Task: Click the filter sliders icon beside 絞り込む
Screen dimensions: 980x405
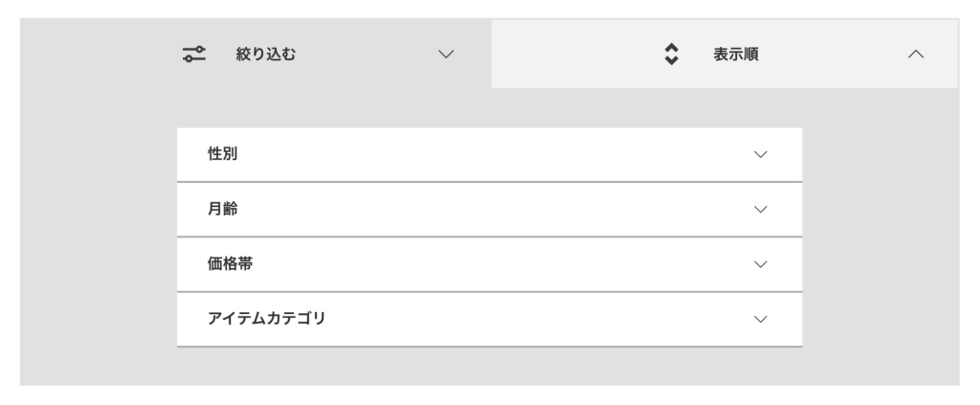Action: (194, 55)
